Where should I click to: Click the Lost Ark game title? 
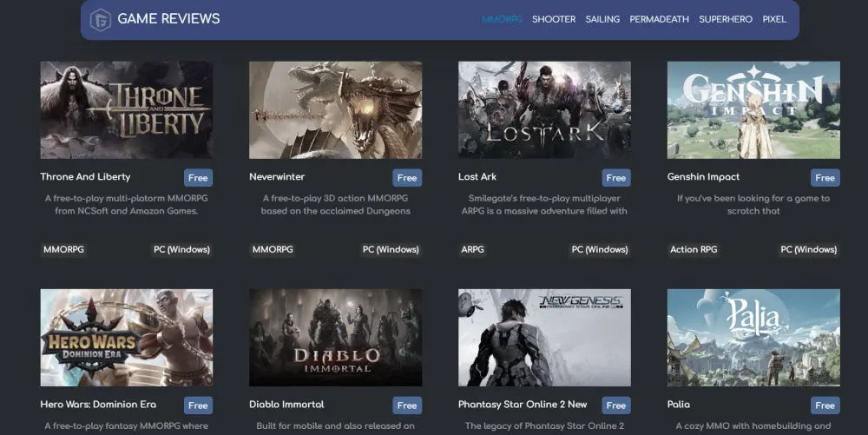(477, 177)
